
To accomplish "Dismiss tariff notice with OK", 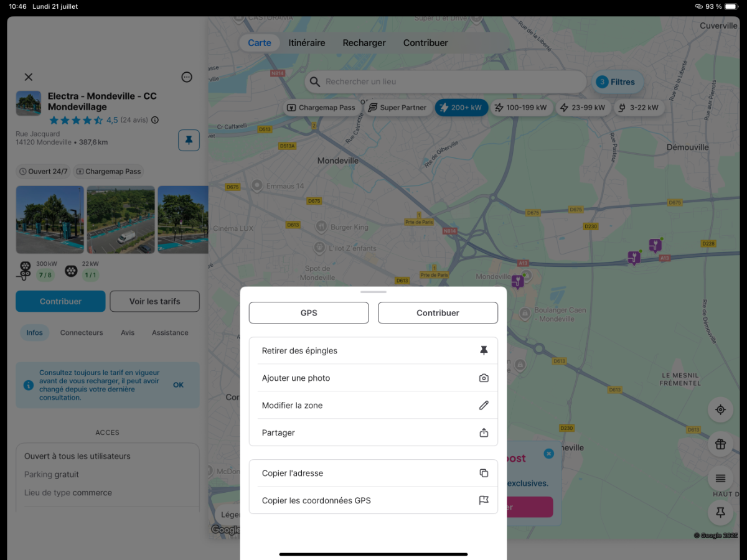I will point(179,385).
